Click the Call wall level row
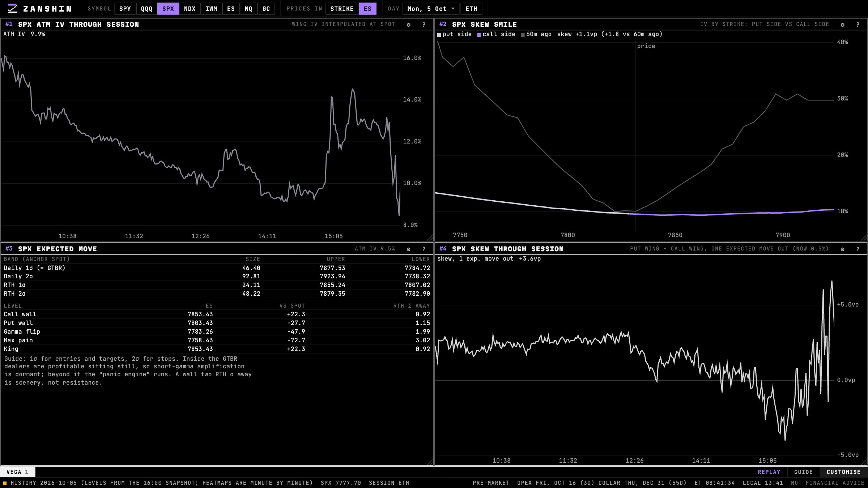The height and width of the screenshot is (488, 868). [x=217, y=314]
